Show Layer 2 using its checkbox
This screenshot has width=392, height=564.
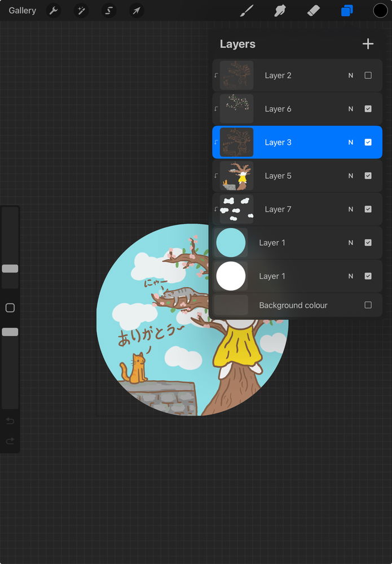click(x=368, y=76)
